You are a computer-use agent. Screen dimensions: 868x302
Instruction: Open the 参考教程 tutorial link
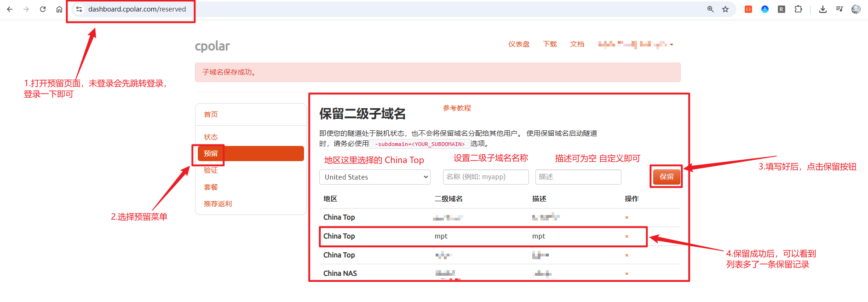[457, 108]
